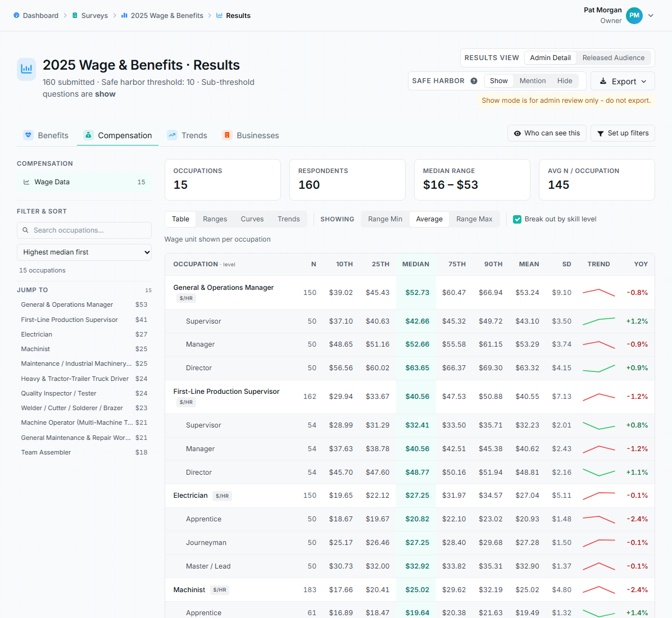Set Safe Harbor to Mention
The width and height of the screenshot is (672, 618).
tap(532, 81)
